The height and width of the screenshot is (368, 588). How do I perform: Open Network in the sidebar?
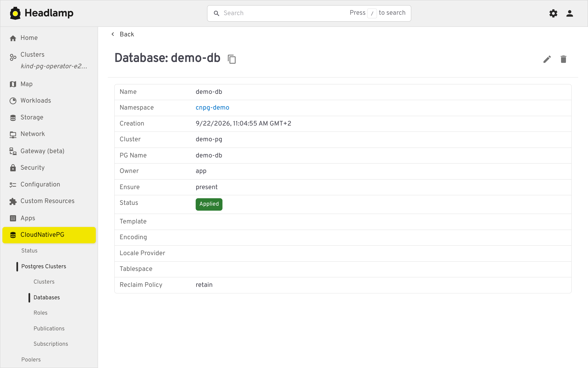(x=49, y=134)
